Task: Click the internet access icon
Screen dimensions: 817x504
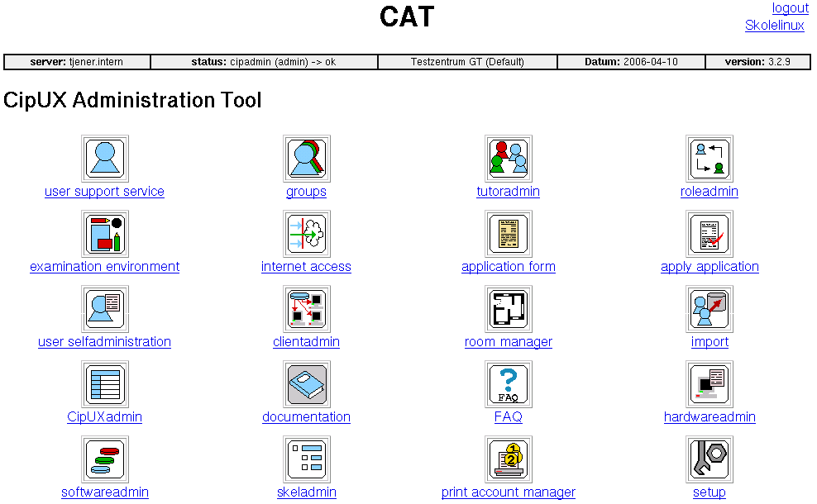Action: pos(306,234)
